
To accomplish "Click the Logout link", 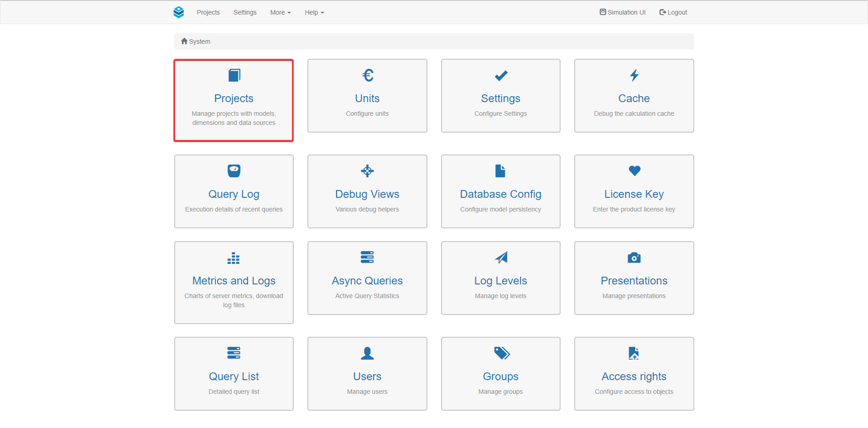I will tap(673, 12).
